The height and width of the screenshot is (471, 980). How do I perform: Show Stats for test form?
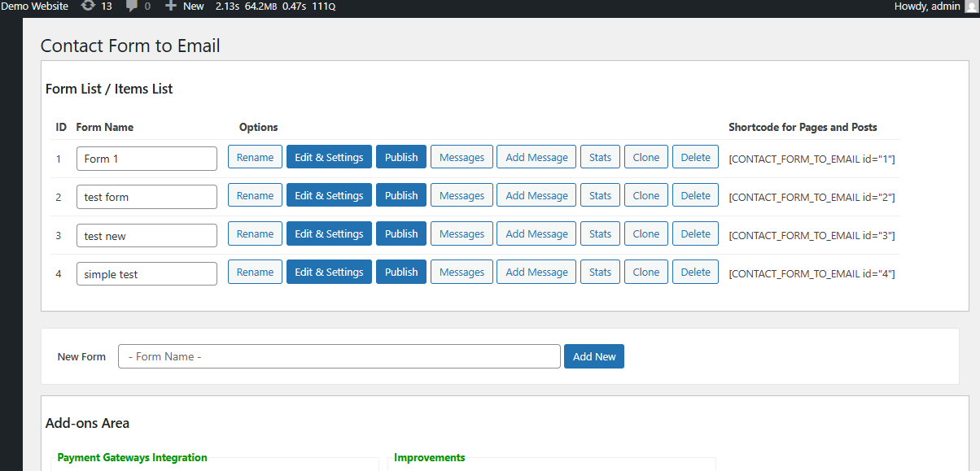pos(600,196)
